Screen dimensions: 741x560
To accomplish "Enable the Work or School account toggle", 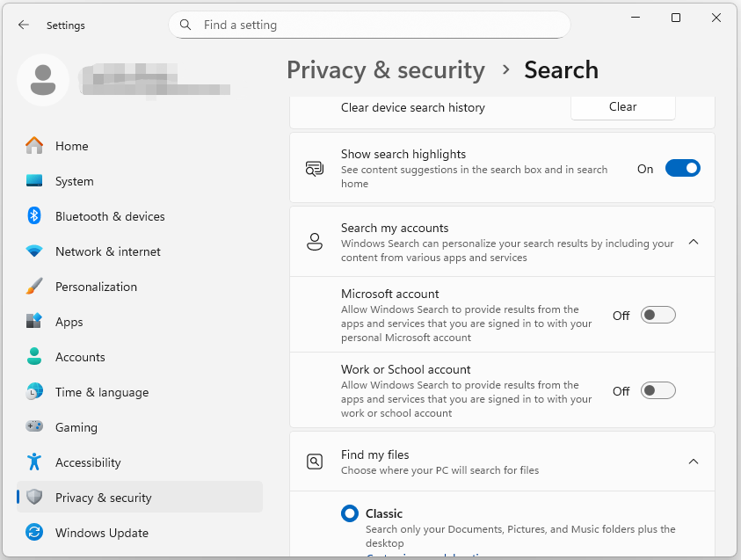I will [657, 390].
